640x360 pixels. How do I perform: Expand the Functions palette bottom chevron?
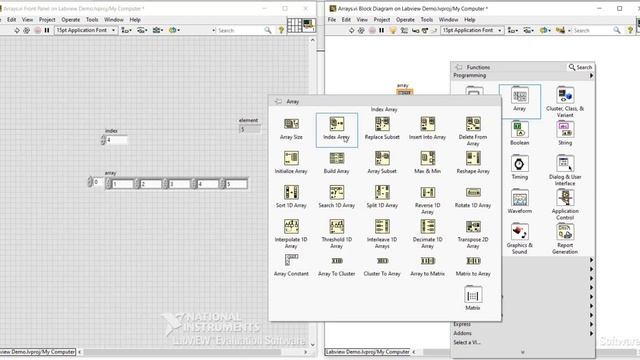(522, 352)
